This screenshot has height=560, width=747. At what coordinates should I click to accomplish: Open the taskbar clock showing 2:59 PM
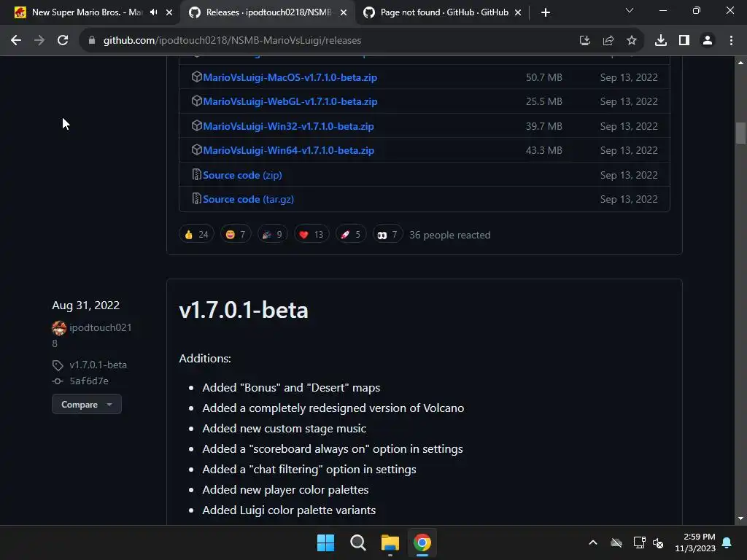coord(695,542)
